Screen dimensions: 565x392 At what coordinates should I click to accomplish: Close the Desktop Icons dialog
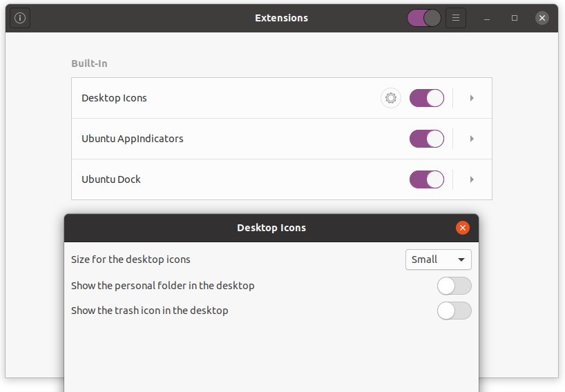click(463, 228)
